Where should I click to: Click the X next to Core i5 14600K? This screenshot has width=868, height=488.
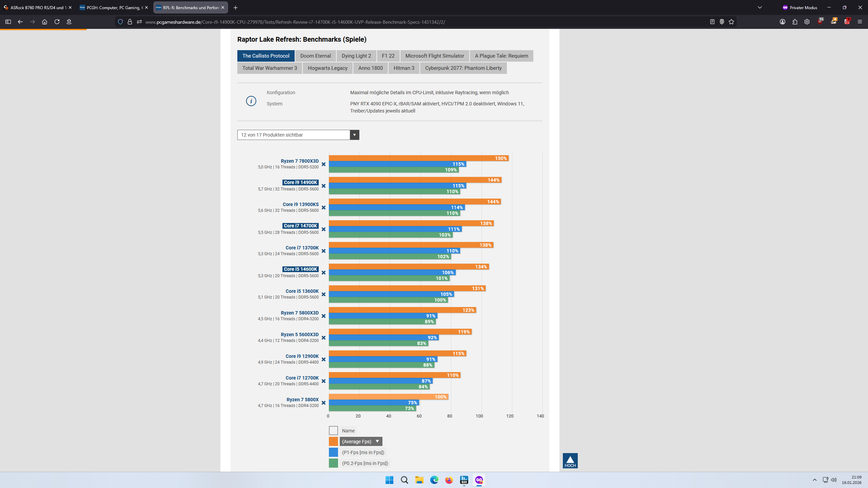pos(323,273)
